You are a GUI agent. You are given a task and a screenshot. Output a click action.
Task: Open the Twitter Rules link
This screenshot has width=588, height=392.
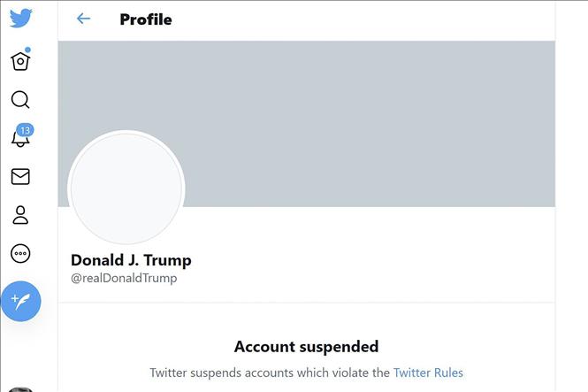428,373
